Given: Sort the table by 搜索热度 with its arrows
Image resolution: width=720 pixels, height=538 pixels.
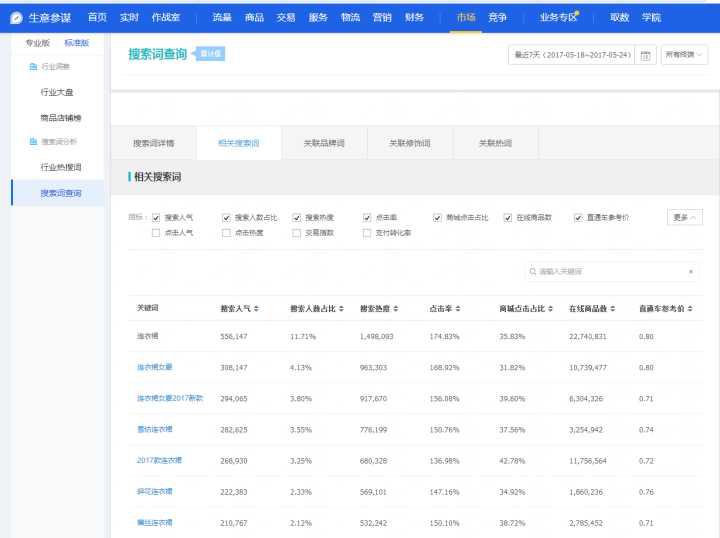Looking at the screenshot, I should [396, 308].
